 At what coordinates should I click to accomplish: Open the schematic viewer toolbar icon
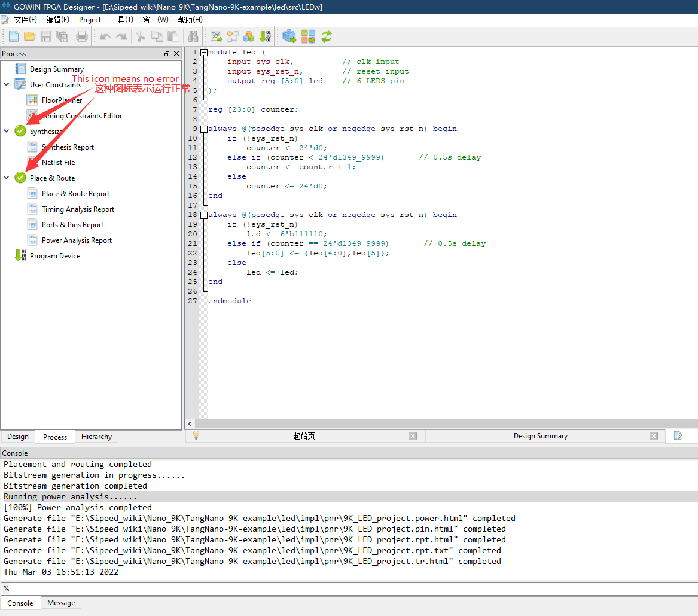(x=233, y=36)
